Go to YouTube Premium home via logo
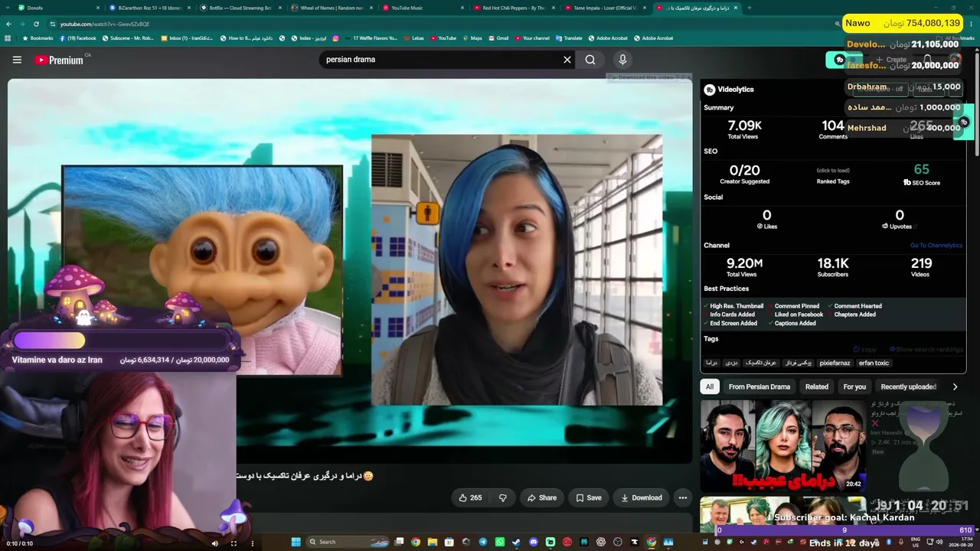Image resolution: width=980 pixels, height=551 pixels. tap(59, 60)
